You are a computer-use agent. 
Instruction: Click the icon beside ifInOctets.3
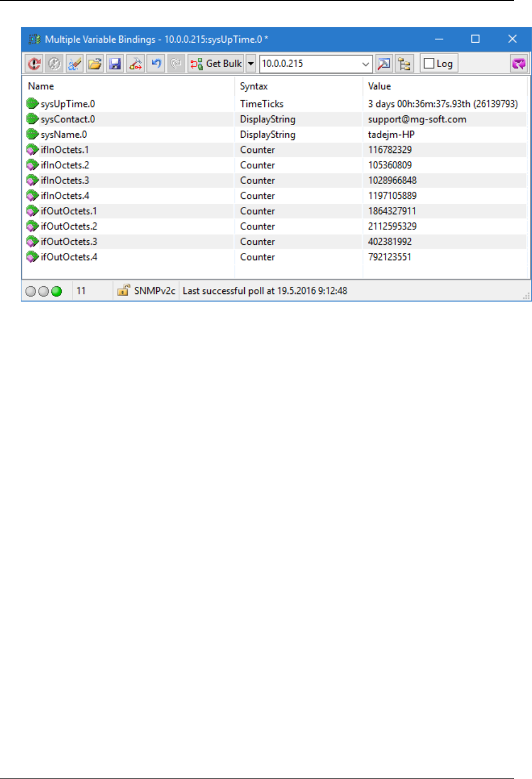(32, 180)
